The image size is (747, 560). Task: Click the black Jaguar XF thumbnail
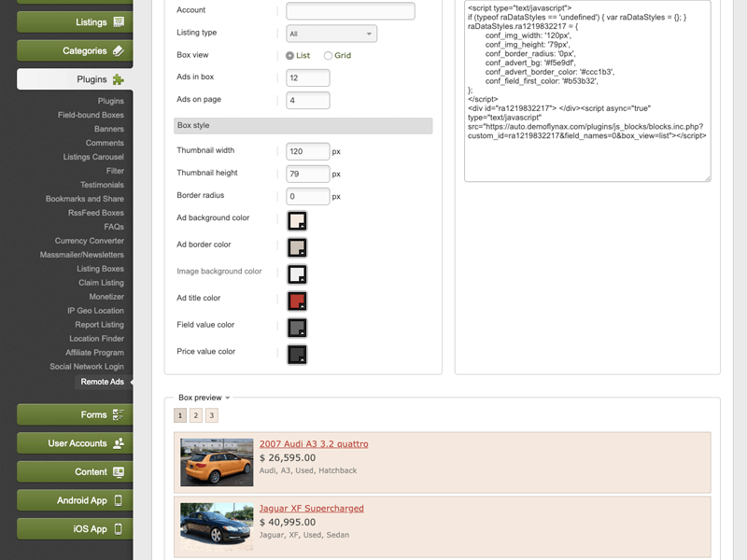[217, 526]
